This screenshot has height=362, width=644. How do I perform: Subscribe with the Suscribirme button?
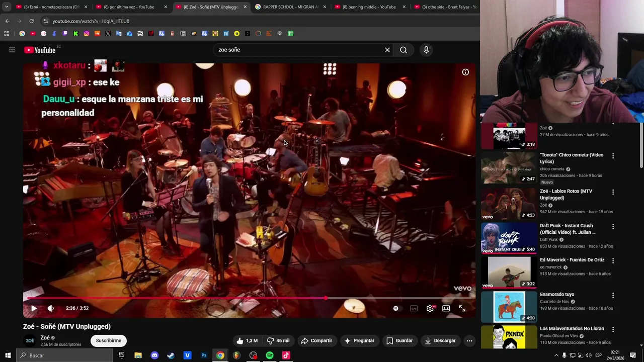pos(109,340)
